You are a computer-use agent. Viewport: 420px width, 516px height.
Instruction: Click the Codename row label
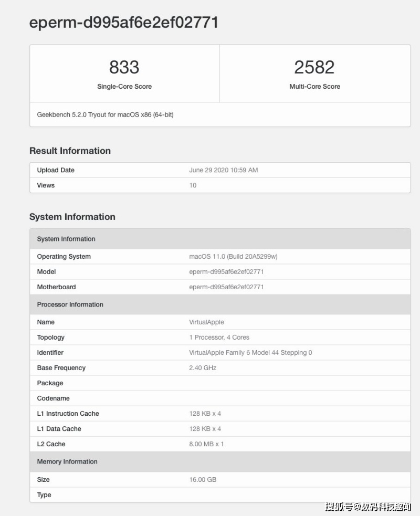(x=54, y=398)
